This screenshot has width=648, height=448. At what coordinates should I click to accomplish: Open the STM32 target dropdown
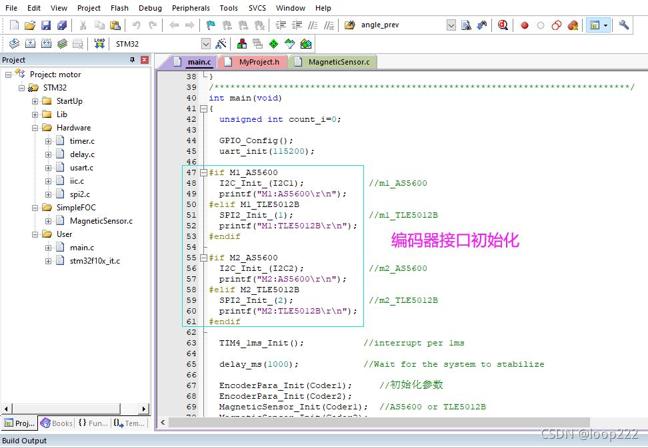[205, 43]
